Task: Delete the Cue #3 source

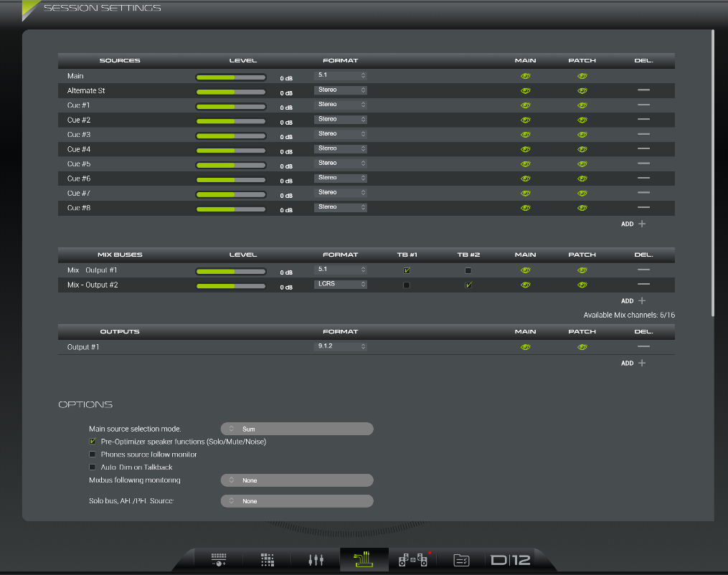Action: [643, 134]
